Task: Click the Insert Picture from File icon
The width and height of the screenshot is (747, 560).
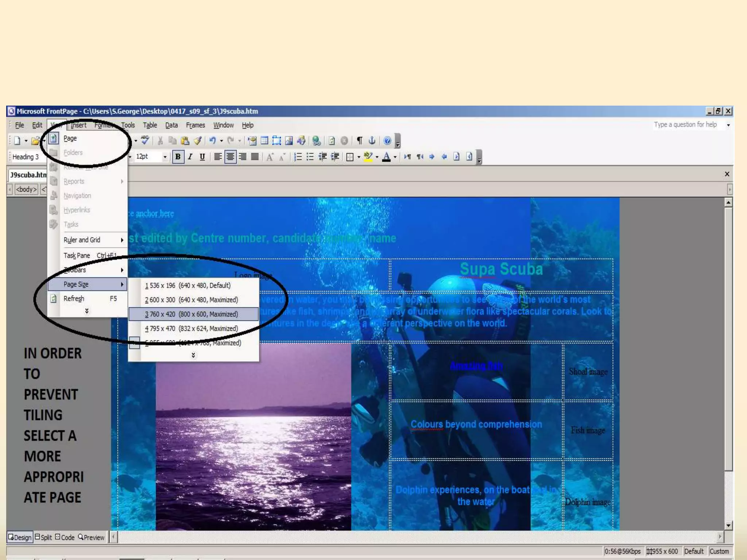Action: coord(289,140)
